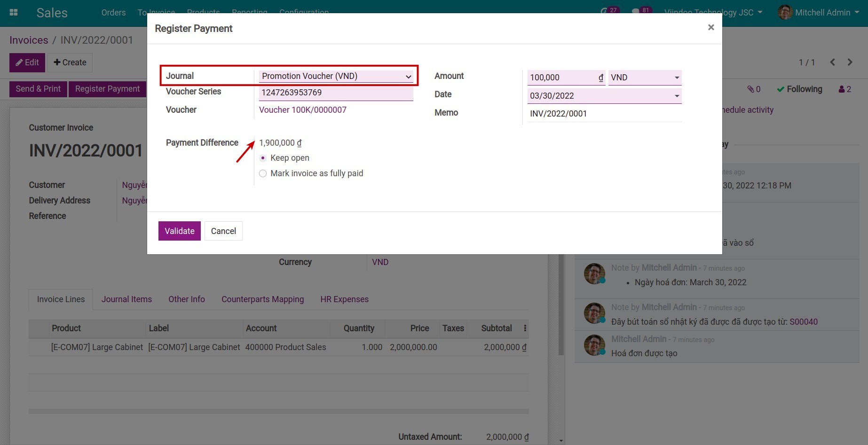Image resolution: width=868 pixels, height=445 pixels.
Task: Click the avatar next to Hoá đơn được tạo
Action: coord(594,345)
